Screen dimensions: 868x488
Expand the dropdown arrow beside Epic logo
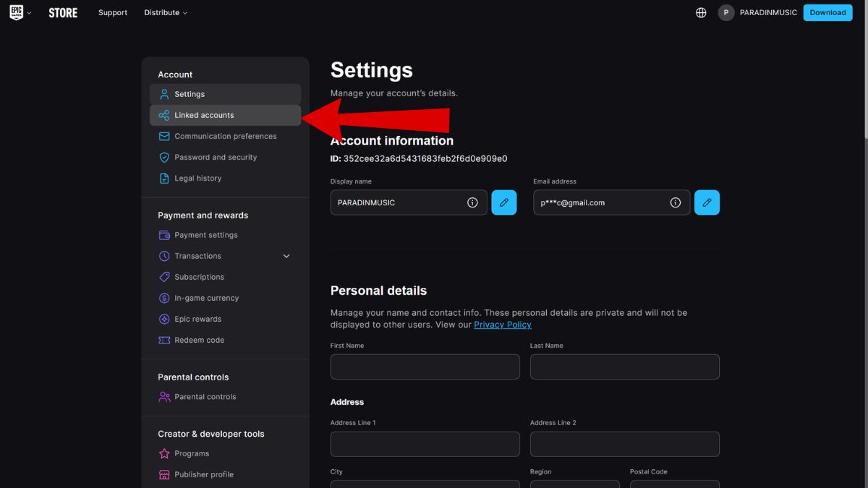click(x=29, y=13)
